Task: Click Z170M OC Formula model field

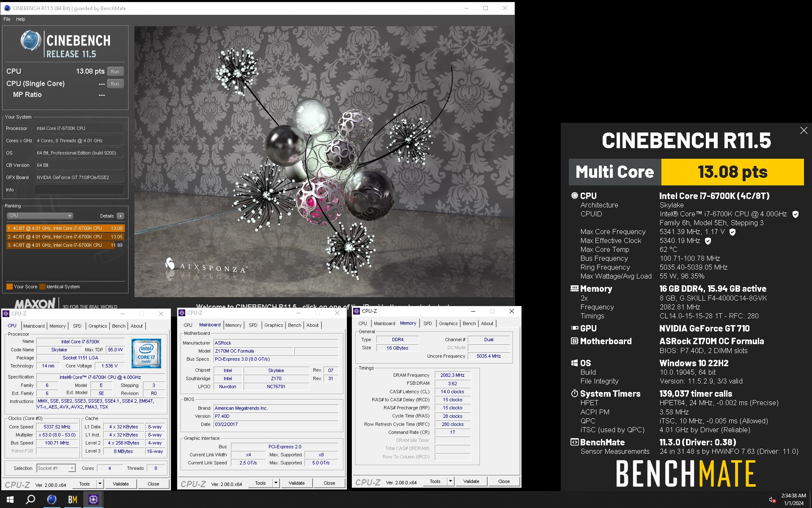Action: tap(253, 351)
